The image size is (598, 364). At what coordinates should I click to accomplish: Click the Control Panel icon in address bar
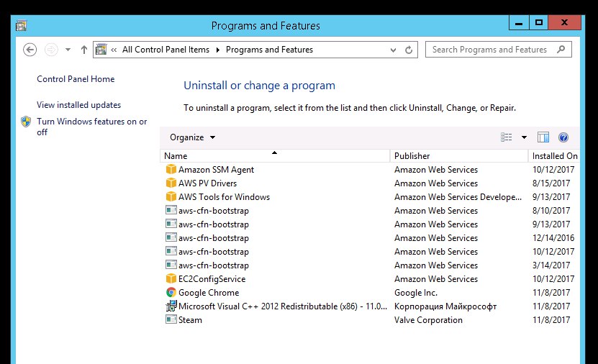[101, 50]
